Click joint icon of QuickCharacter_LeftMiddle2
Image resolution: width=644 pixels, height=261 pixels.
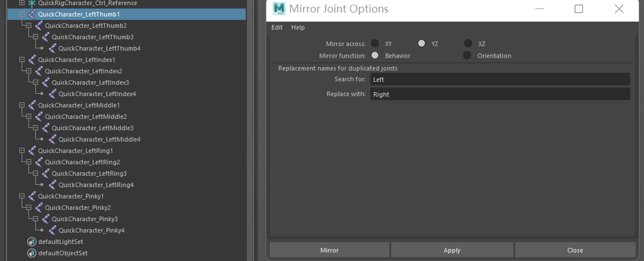click(39, 117)
